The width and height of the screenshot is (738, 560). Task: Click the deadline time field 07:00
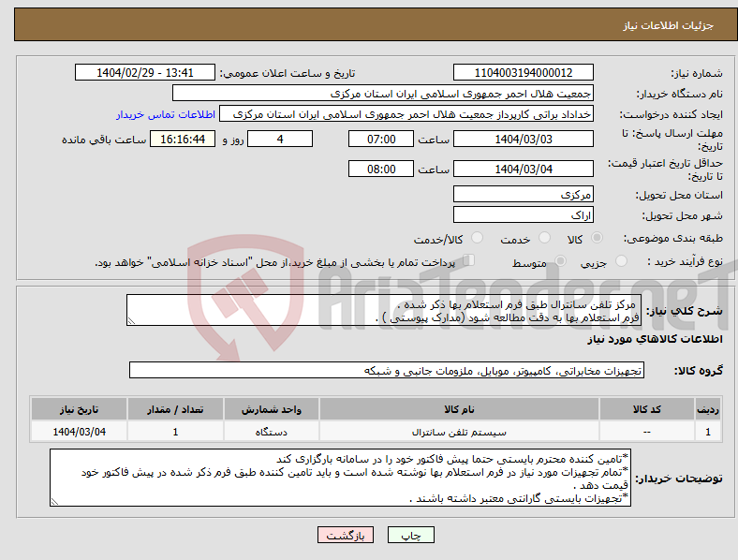tap(381, 139)
